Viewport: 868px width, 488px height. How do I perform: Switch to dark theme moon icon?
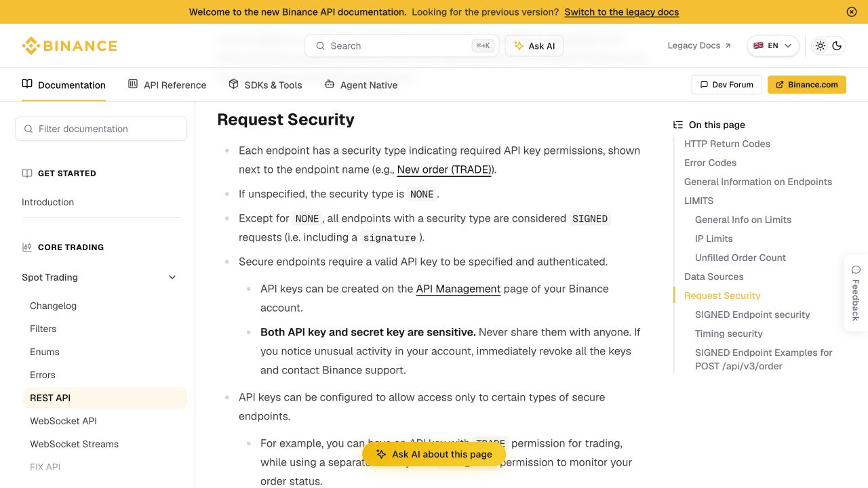(837, 46)
